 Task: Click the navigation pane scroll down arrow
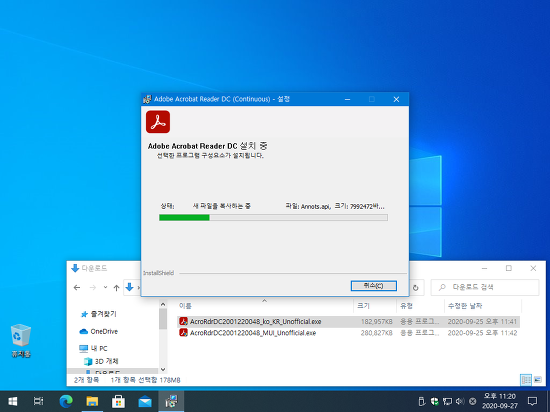[x=163, y=369]
